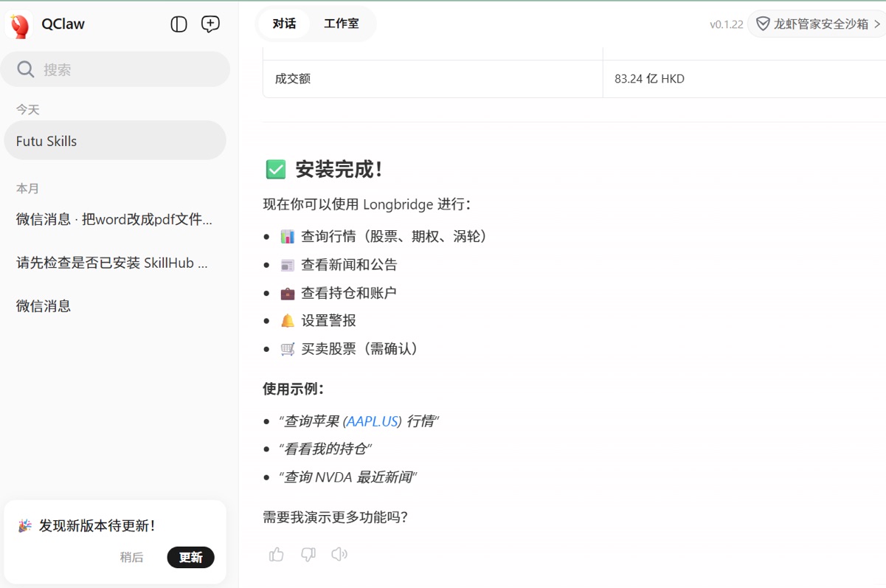The height and width of the screenshot is (588, 886).
Task: Switch to the 工作室 tab
Action: pos(341,24)
